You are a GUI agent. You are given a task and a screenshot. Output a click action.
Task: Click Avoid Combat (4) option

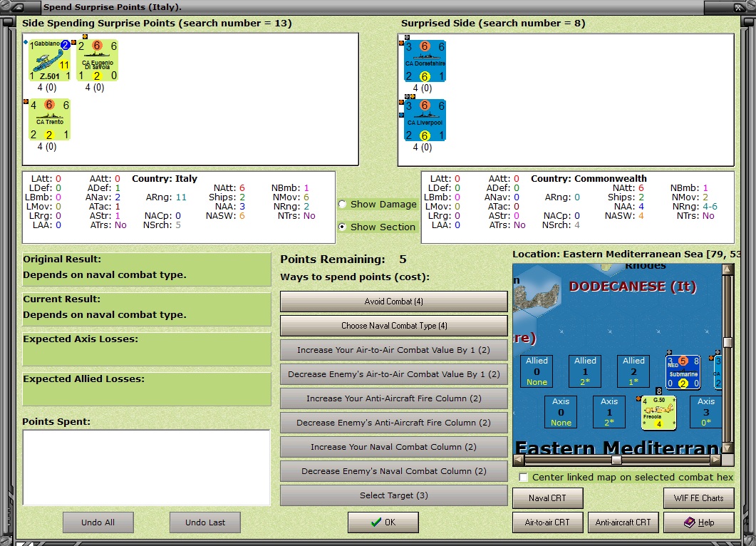pos(393,302)
